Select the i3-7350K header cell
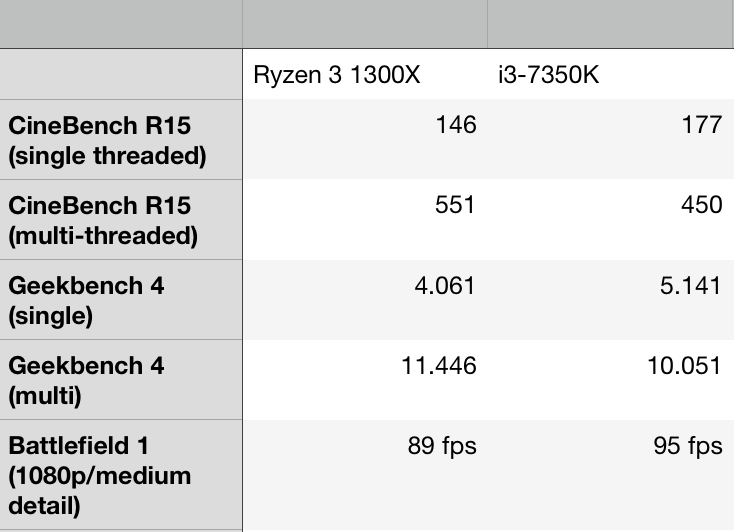Viewport: 734px width, 532px height. pos(610,75)
